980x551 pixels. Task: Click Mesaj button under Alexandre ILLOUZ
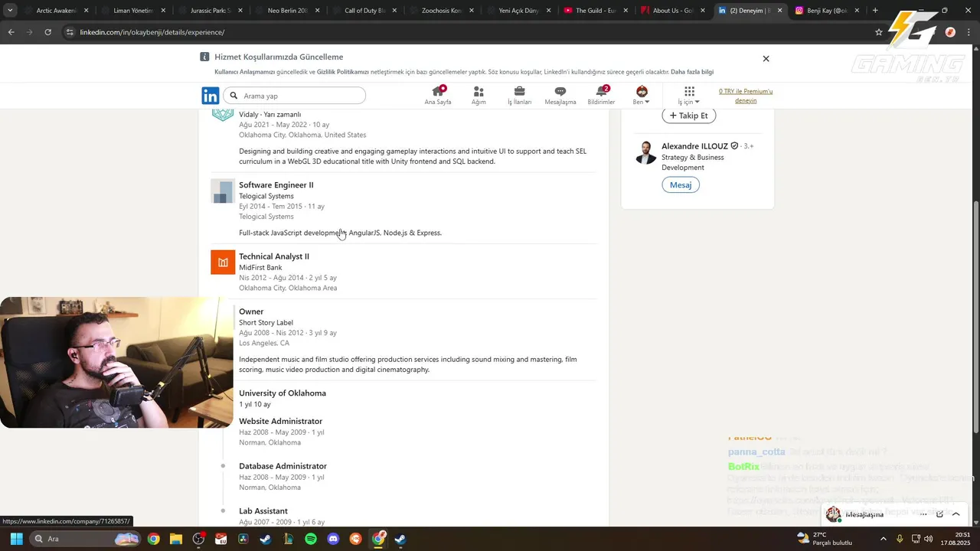(x=681, y=184)
